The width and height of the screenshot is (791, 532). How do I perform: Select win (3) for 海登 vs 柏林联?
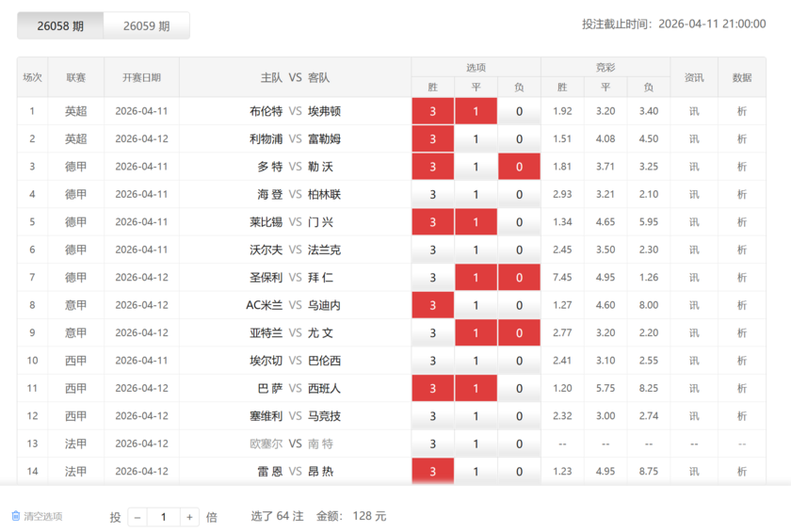433,194
